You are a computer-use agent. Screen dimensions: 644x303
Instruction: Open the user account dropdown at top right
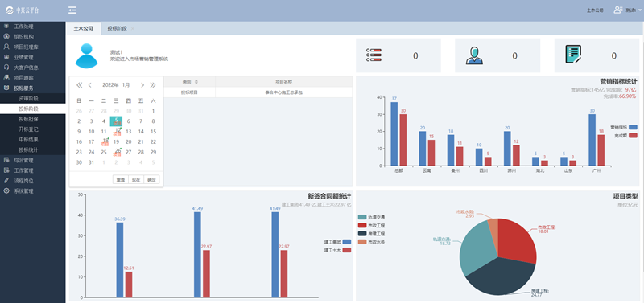tap(628, 10)
